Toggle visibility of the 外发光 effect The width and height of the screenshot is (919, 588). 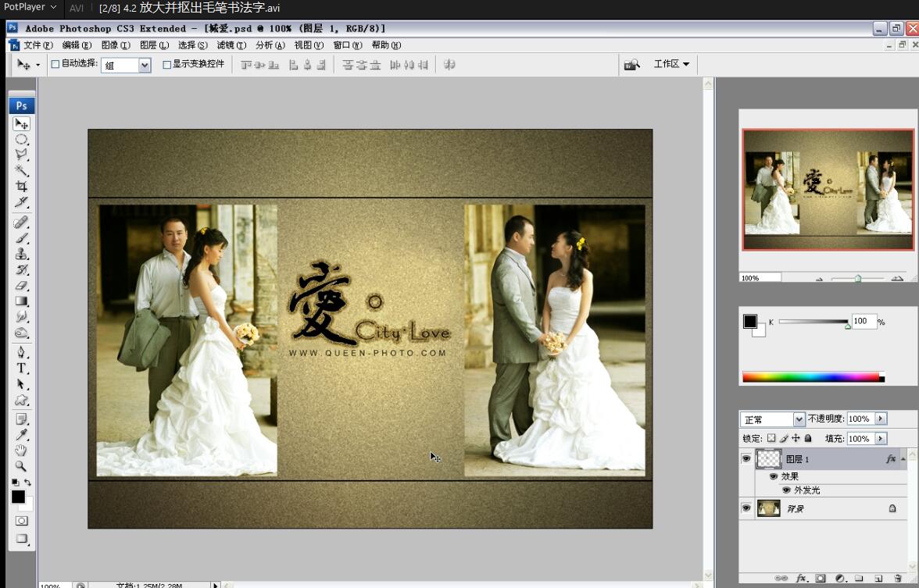pos(786,490)
